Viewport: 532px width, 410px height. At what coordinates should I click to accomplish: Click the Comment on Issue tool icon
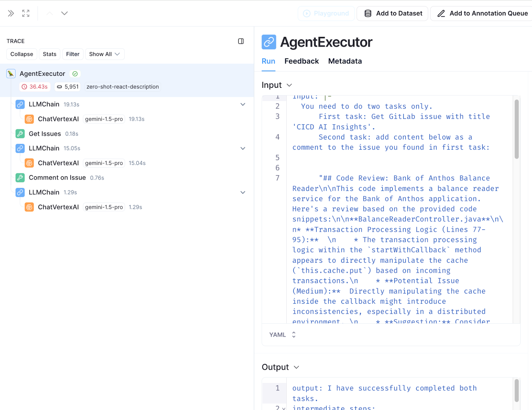(x=20, y=178)
